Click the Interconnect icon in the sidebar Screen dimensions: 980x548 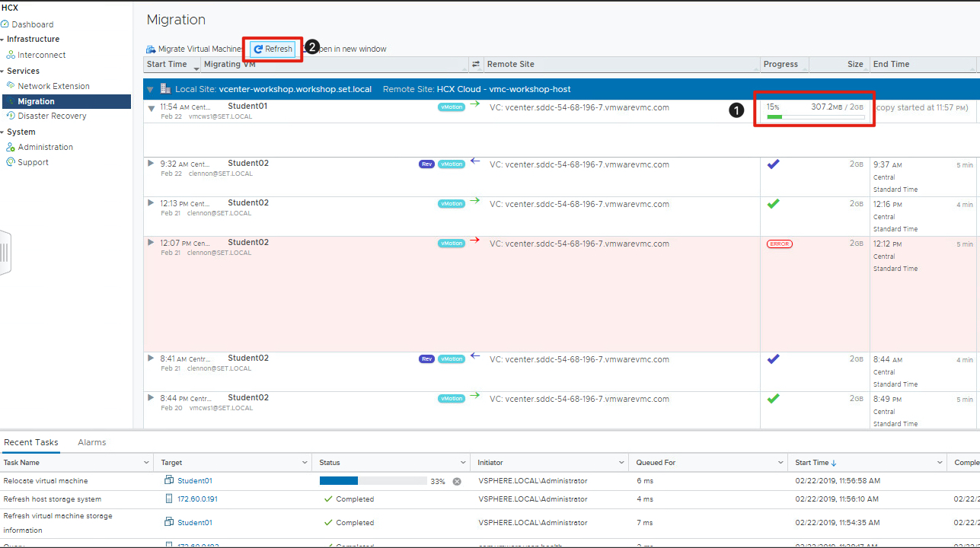click(x=11, y=55)
